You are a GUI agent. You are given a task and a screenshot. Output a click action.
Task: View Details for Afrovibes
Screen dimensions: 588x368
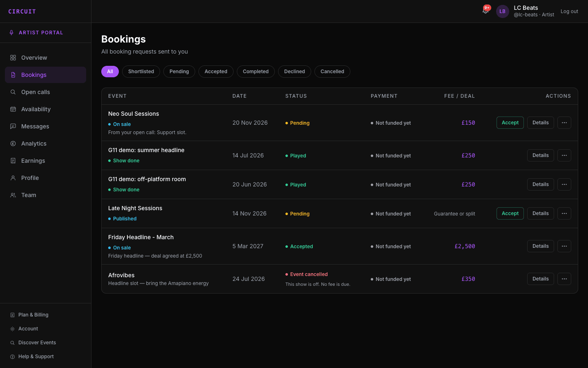coord(541,279)
